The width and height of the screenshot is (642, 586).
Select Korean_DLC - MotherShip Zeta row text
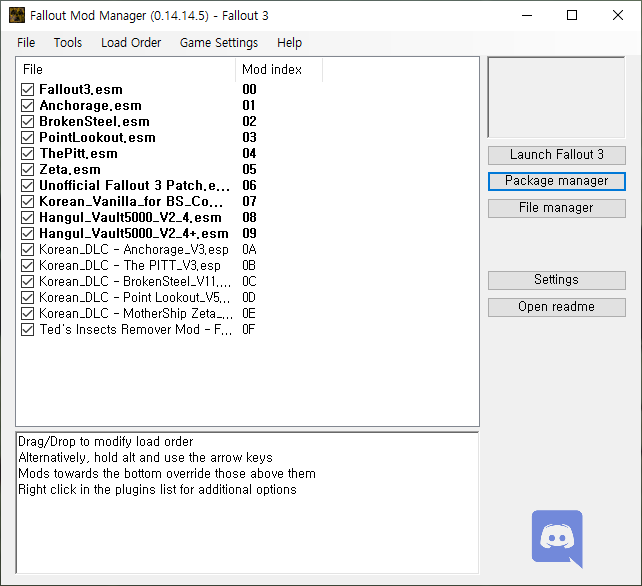(136, 313)
